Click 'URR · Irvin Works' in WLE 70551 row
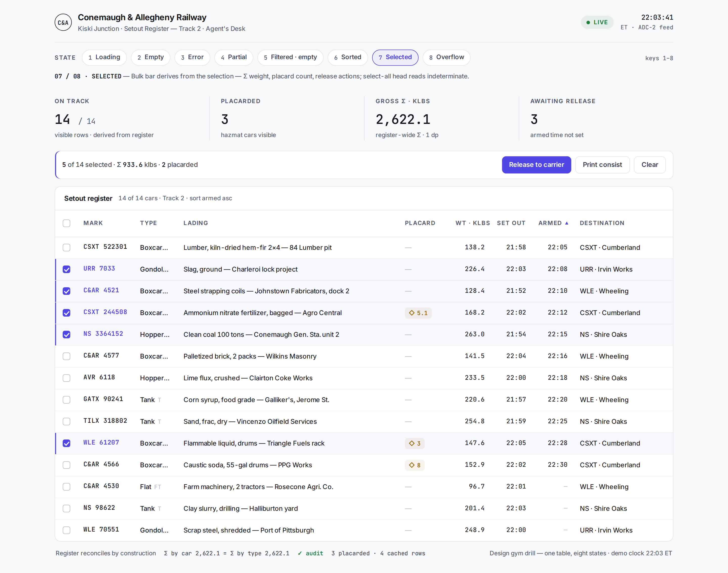The image size is (728, 573). pyautogui.click(x=606, y=530)
